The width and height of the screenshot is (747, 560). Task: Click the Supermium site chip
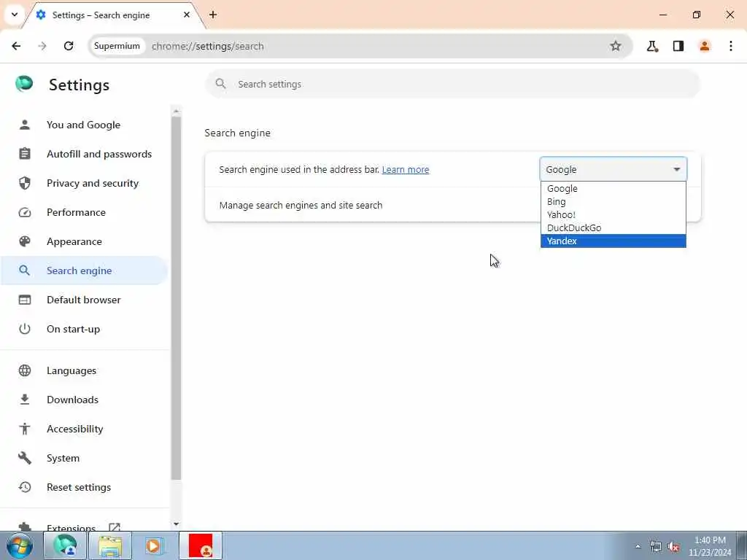click(117, 46)
